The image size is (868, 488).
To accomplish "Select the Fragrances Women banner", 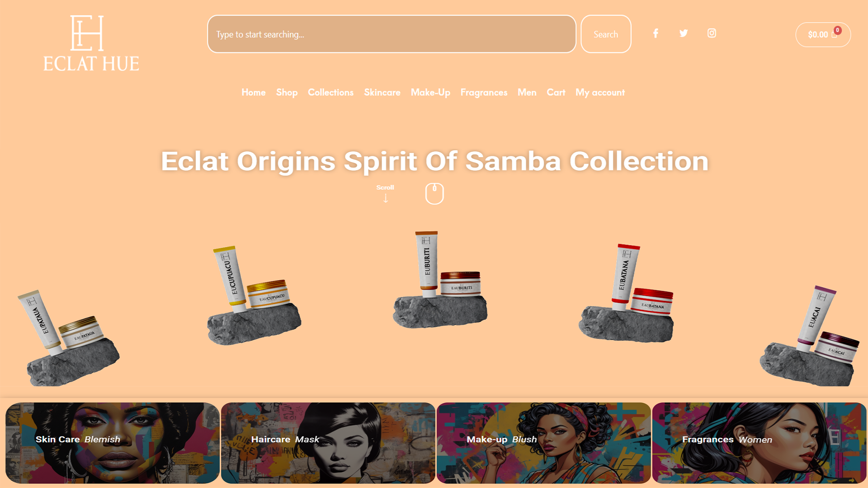I will [x=759, y=443].
